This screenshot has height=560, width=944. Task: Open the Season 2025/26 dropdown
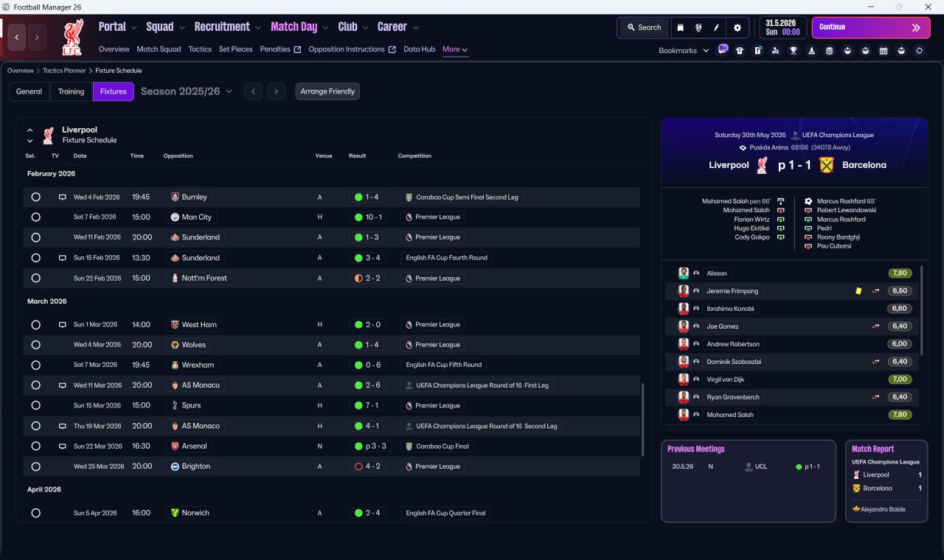point(187,91)
